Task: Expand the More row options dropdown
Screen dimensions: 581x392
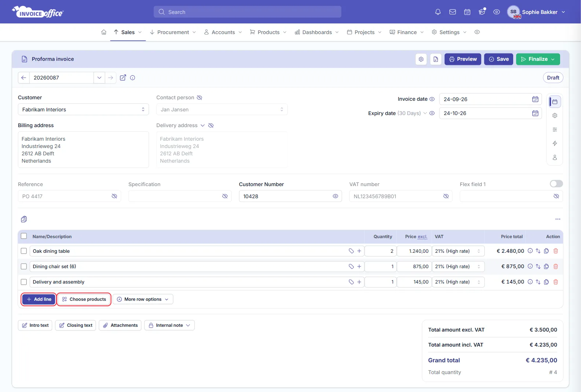Action: (143, 299)
